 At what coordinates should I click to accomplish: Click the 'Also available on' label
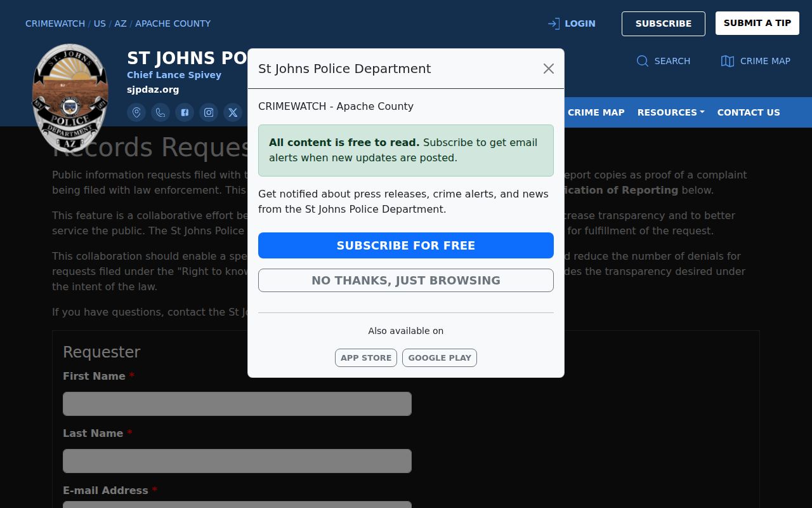pos(406,331)
